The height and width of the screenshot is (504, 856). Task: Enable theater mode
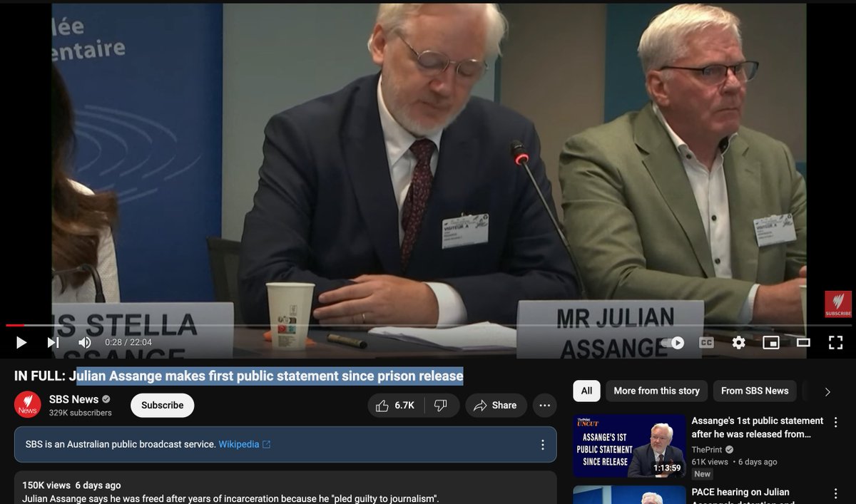pos(803,343)
